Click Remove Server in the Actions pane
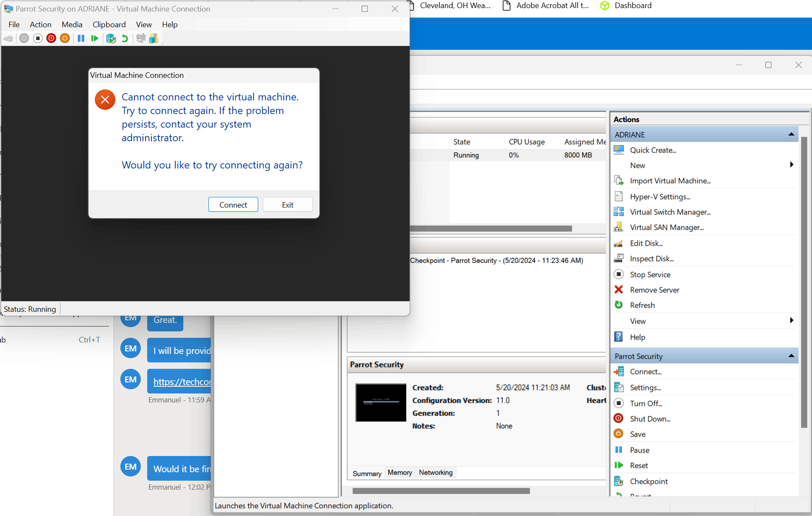Screen dimensions: 812x516 pyautogui.click(x=654, y=290)
